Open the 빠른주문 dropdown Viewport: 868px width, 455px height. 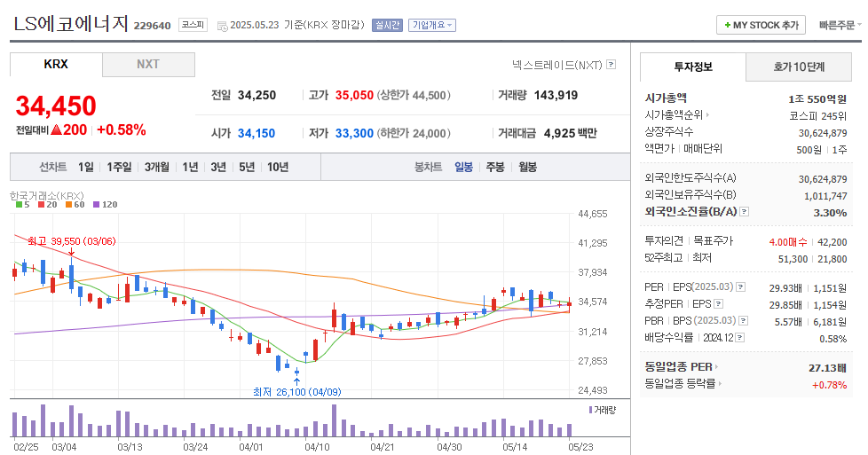tap(840, 25)
